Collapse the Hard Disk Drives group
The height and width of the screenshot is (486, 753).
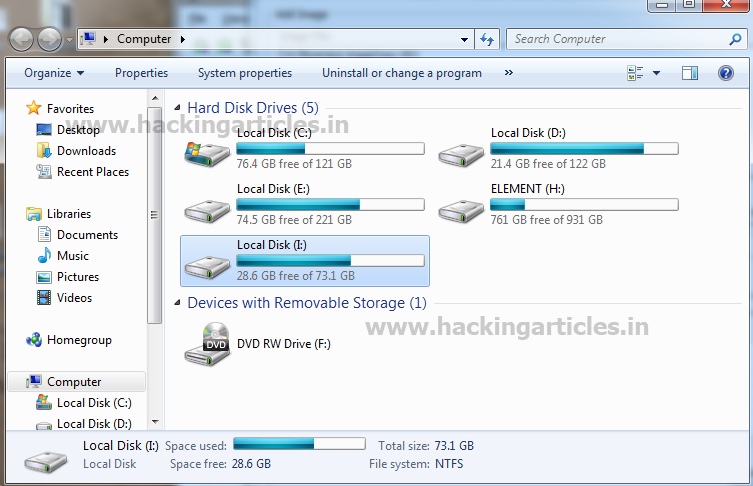point(177,108)
